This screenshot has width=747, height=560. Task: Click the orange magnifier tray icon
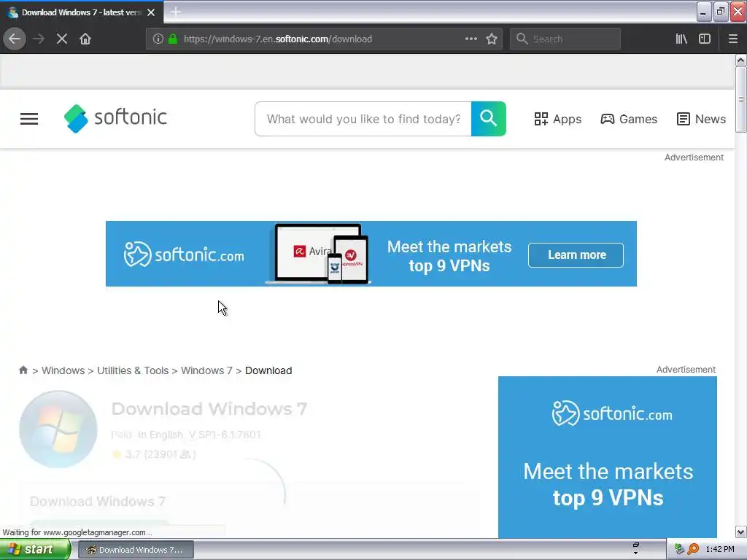pos(693,549)
